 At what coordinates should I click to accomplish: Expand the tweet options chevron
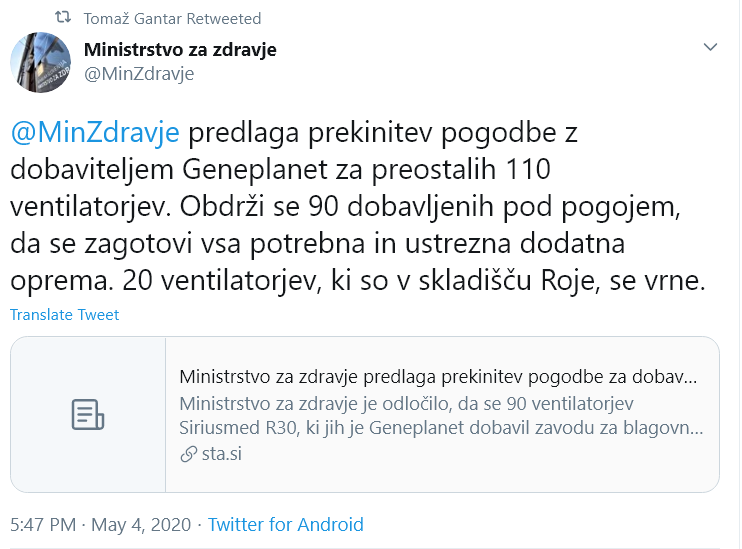(x=711, y=47)
